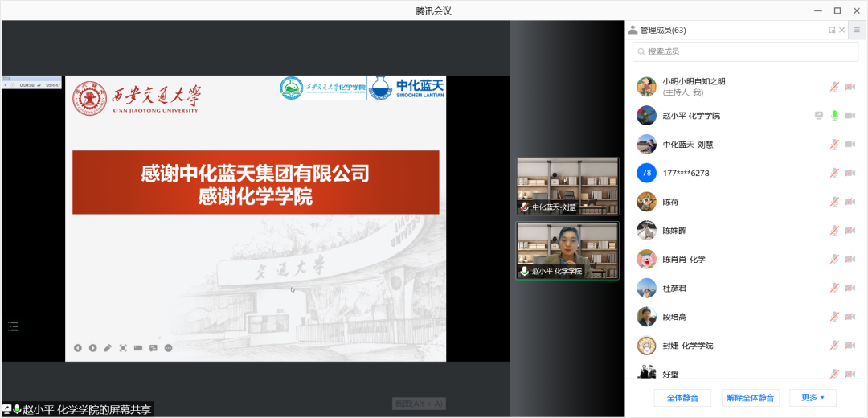Pop out the member management panel

(x=832, y=30)
